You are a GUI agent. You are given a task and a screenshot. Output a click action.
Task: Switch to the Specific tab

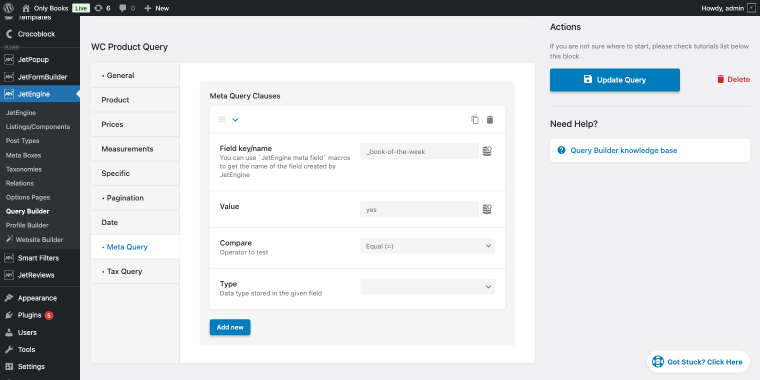[135, 173]
